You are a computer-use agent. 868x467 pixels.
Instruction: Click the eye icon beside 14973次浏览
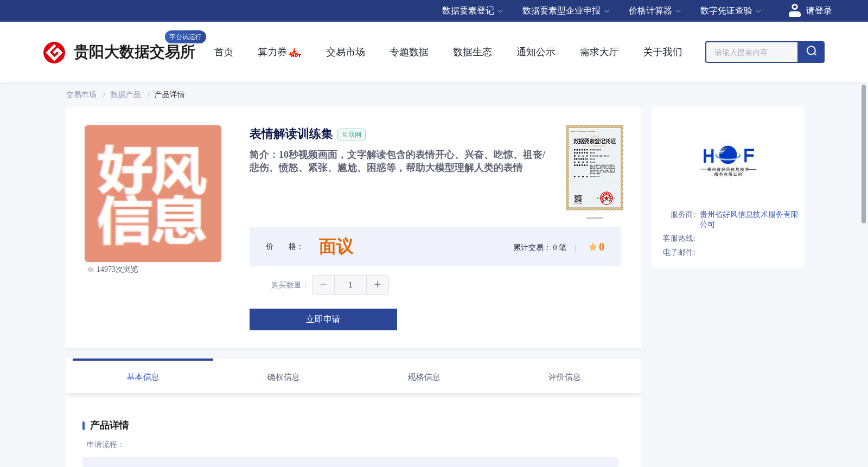point(91,270)
